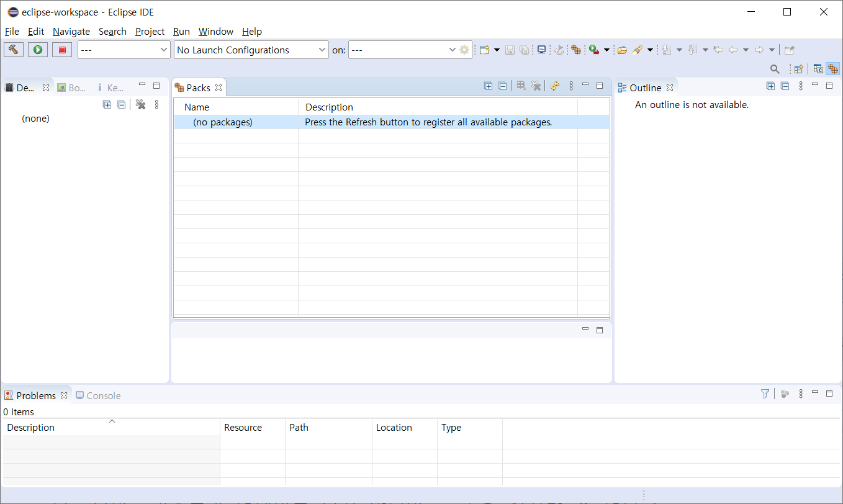Click the CMSIS Packs icon in main toolbar
The height and width of the screenshot is (504, 843).
pos(576,50)
